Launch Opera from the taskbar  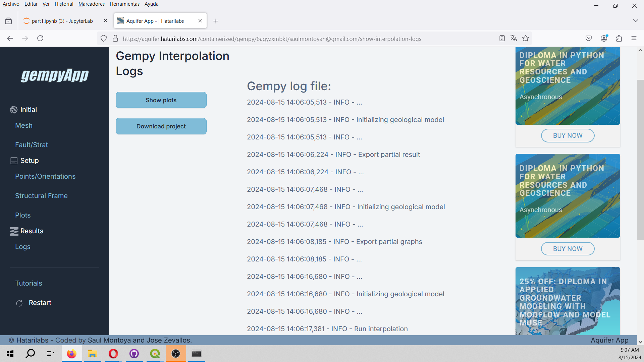(113, 354)
